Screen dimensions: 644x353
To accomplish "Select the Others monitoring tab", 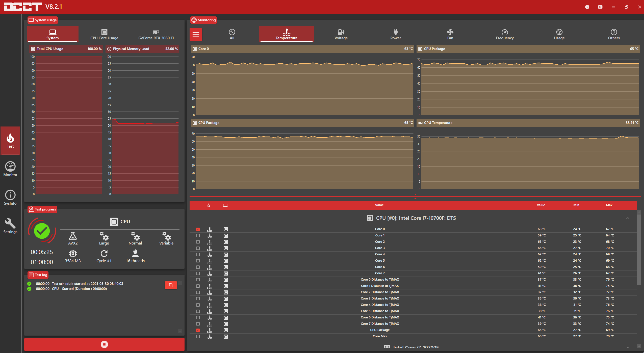I will pyautogui.click(x=614, y=34).
